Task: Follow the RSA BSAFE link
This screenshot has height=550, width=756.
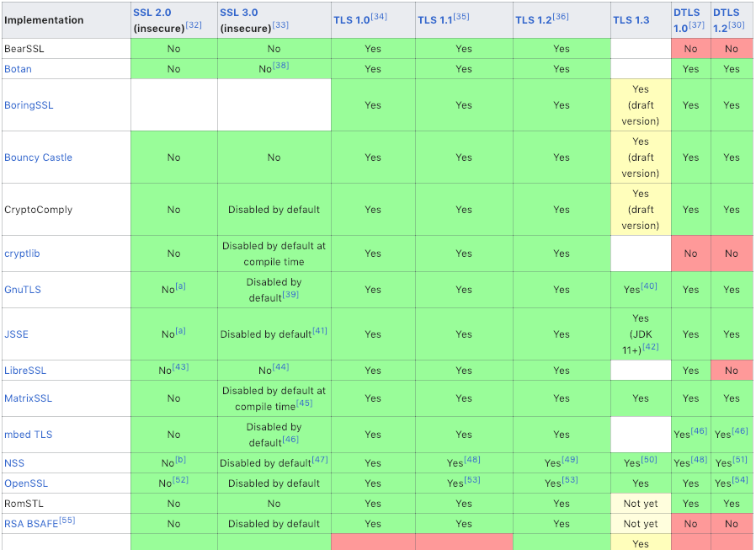Action: tap(31, 523)
